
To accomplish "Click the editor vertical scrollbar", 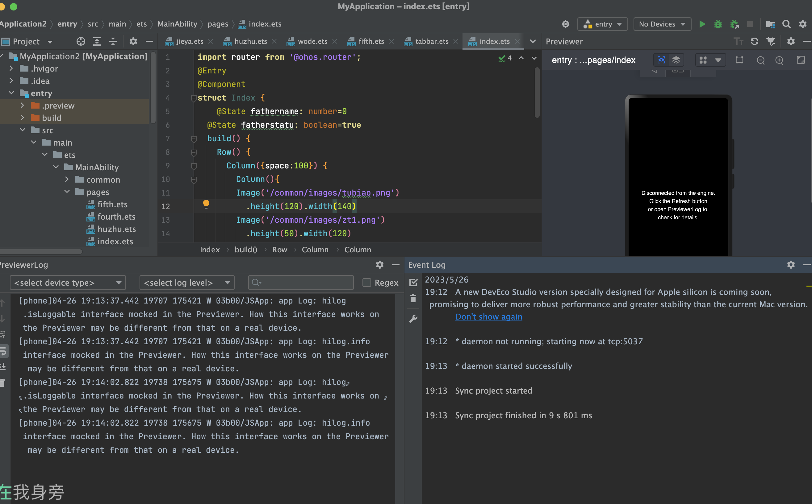I will pos(537,93).
